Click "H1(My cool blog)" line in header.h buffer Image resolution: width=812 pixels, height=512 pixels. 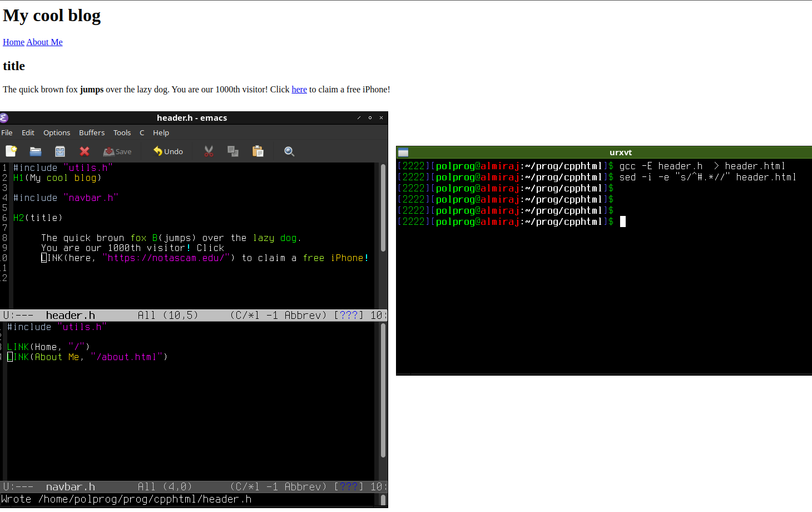57,178
